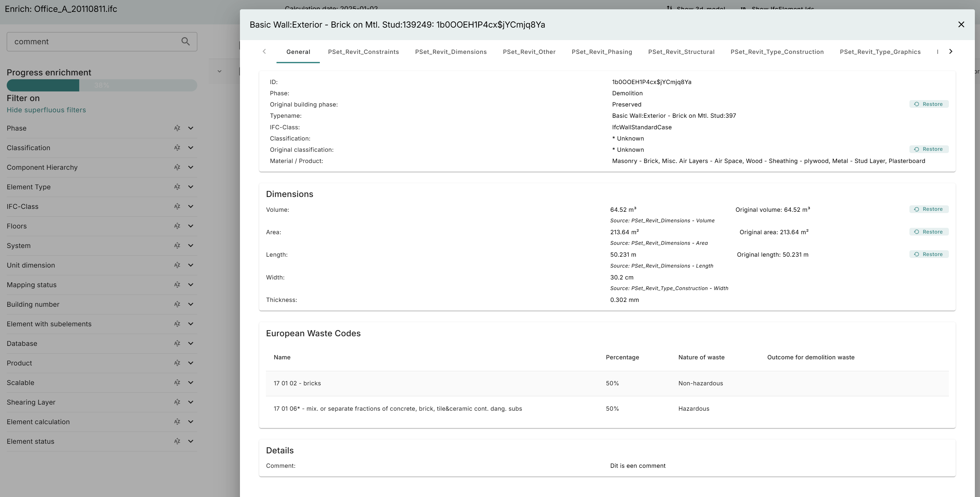
Task: Sort Component Hierarchy filter A-Z
Action: click(x=177, y=167)
